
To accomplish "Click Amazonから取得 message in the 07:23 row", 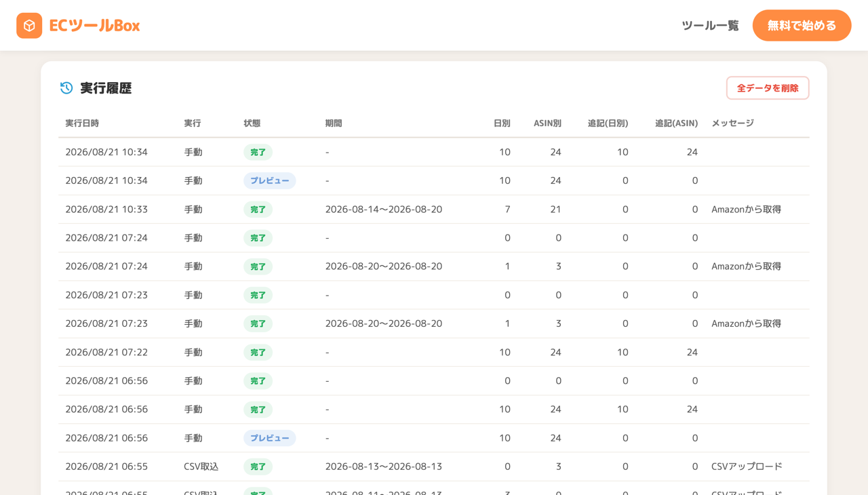I will (746, 323).
